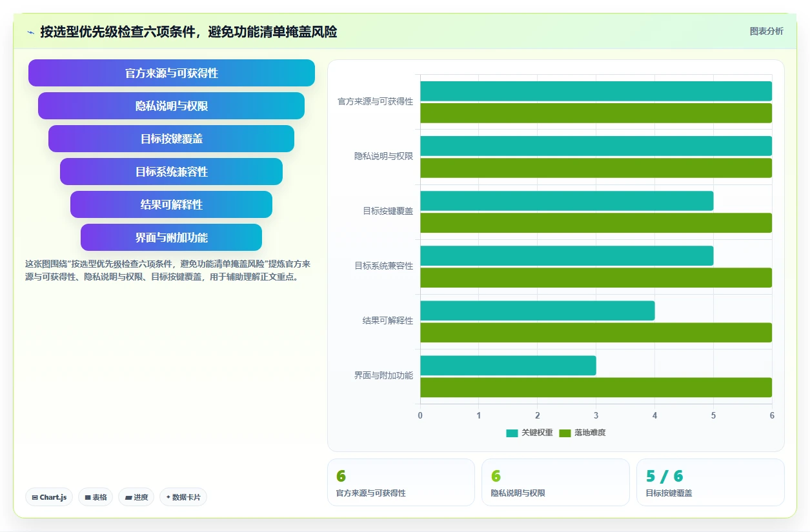Click the green bar for 目标按键覆盖
Screen dimensions: 810x532
[x=596, y=222]
